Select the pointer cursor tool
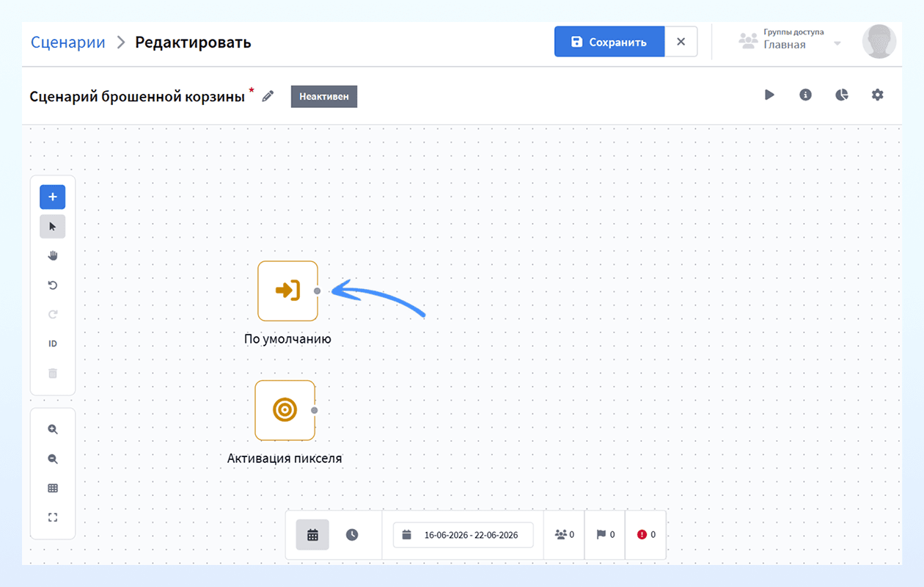 pos(52,226)
